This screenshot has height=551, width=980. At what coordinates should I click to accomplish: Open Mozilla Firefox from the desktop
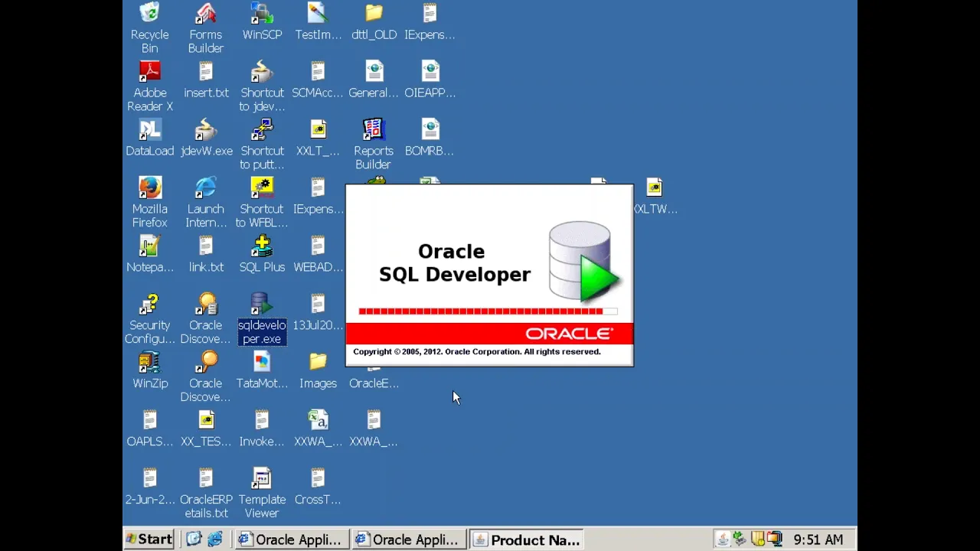point(149,203)
